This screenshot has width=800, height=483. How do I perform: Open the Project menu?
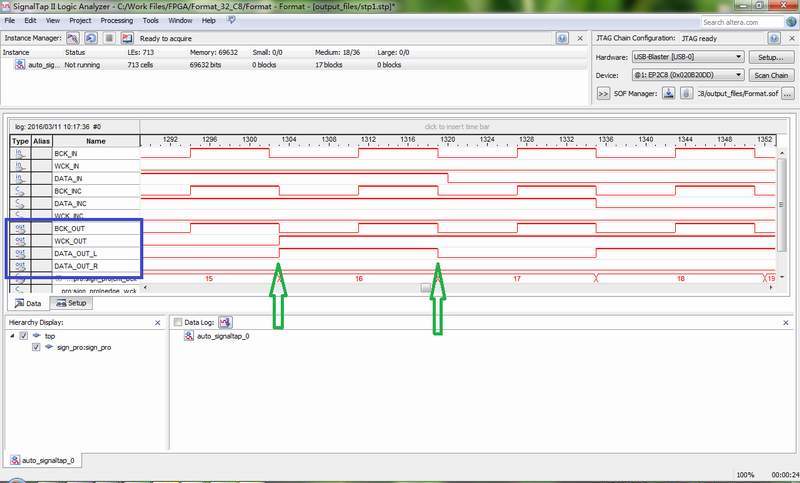tap(80, 20)
